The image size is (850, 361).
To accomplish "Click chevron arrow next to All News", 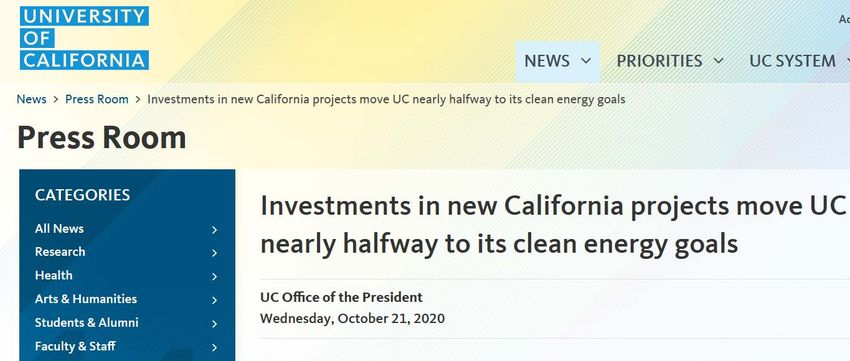I will click(x=215, y=230).
